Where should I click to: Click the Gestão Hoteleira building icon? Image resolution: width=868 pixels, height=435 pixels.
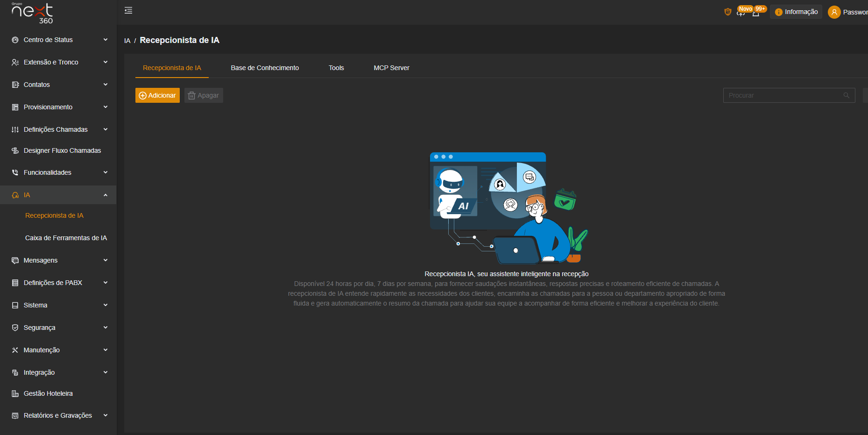15,393
